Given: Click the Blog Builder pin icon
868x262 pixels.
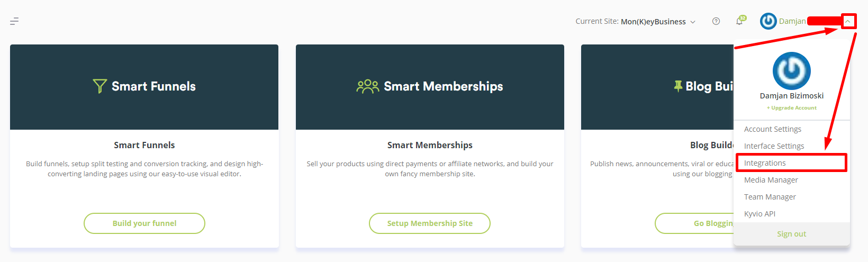Looking at the screenshot, I should (678, 86).
